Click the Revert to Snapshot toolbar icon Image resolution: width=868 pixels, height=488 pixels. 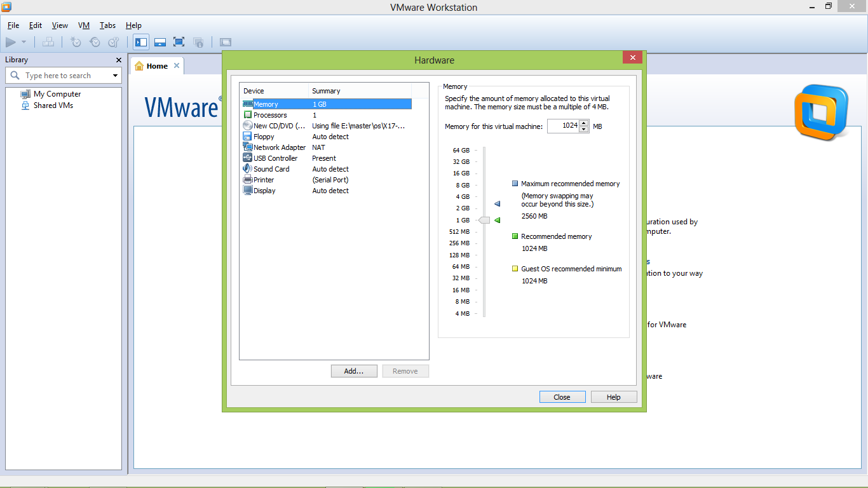coord(95,42)
